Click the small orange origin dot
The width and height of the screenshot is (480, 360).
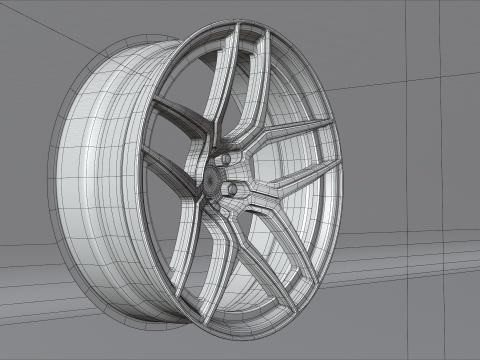tap(225, 180)
